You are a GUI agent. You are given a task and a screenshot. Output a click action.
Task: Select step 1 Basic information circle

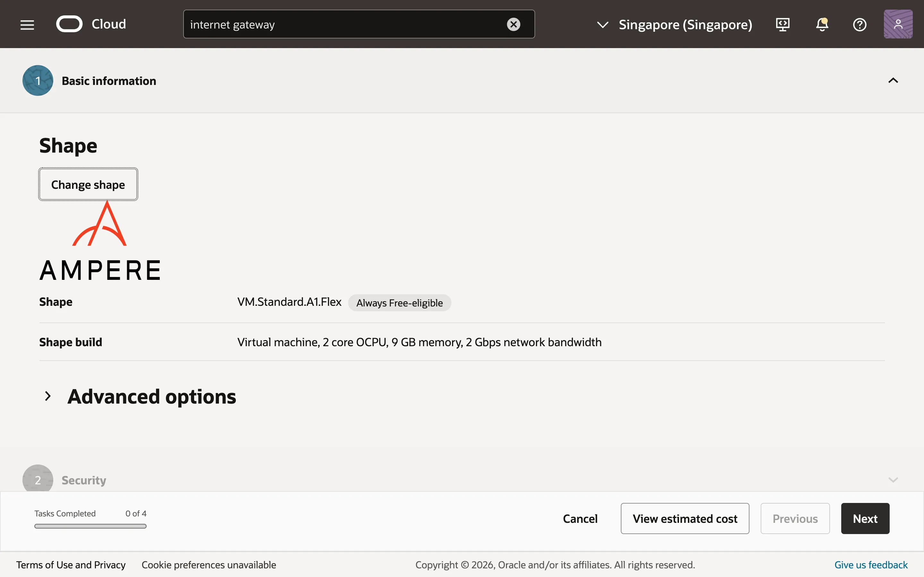click(x=38, y=80)
